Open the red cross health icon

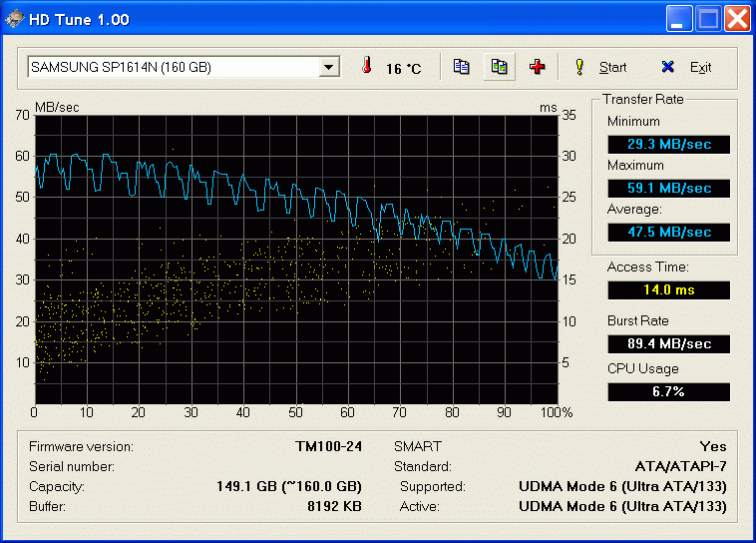(538, 67)
